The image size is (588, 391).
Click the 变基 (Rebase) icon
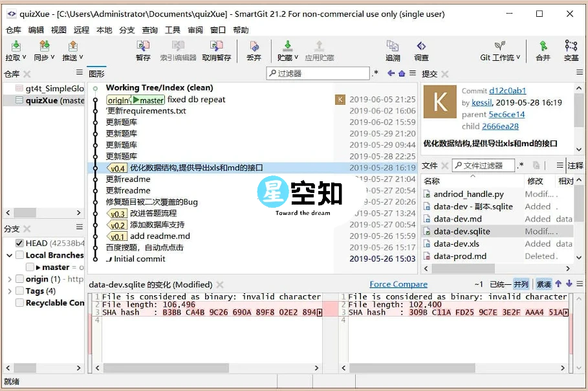coord(571,50)
